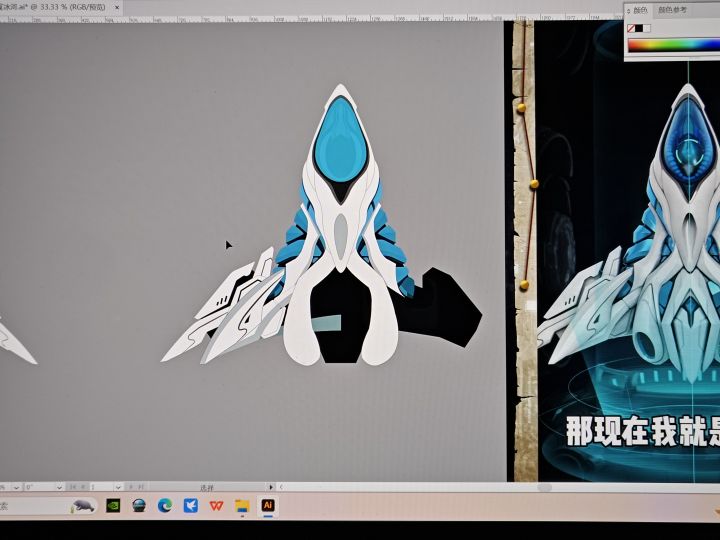Open WPS Office from the taskbar

pyautogui.click(x=216, y=506)
